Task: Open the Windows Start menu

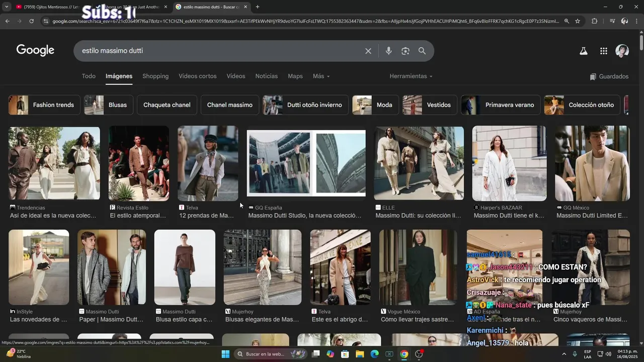Action: point(225,354)
